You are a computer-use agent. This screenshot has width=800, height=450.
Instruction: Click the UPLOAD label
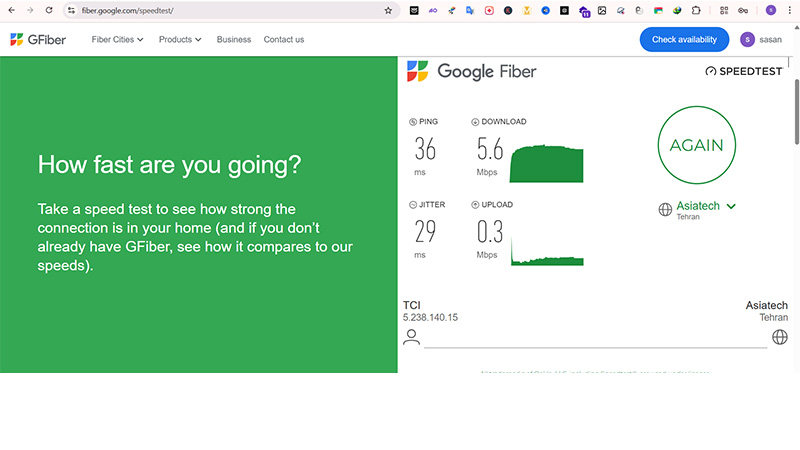click(492, 205)
